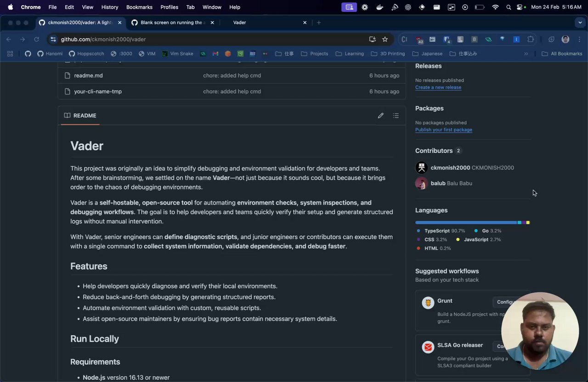This screenshot has height=382, width=588.
Task: Open the Learning bookmark folder
Action: coord(350,54)
